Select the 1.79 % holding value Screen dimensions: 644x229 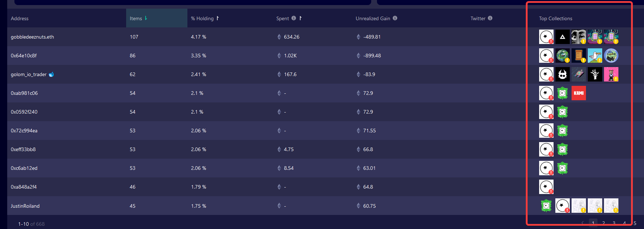(199, 187)
